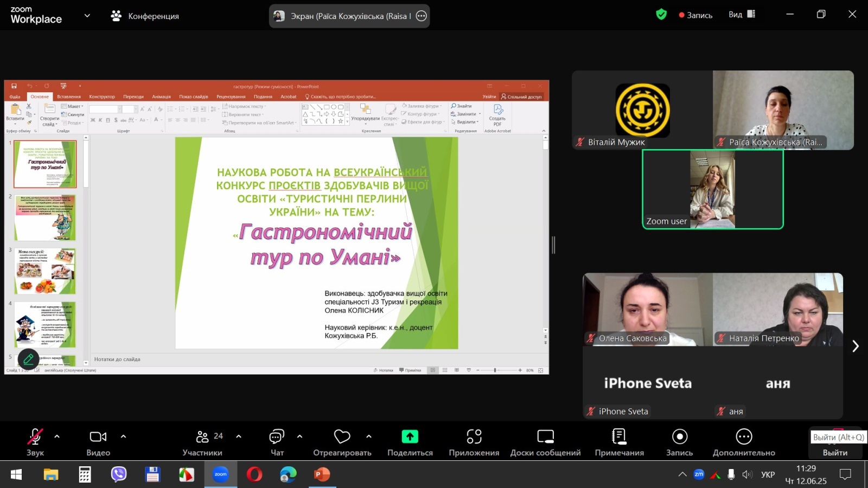
Task: Open the Файл menu in PowerPoint
Action: 15,97
